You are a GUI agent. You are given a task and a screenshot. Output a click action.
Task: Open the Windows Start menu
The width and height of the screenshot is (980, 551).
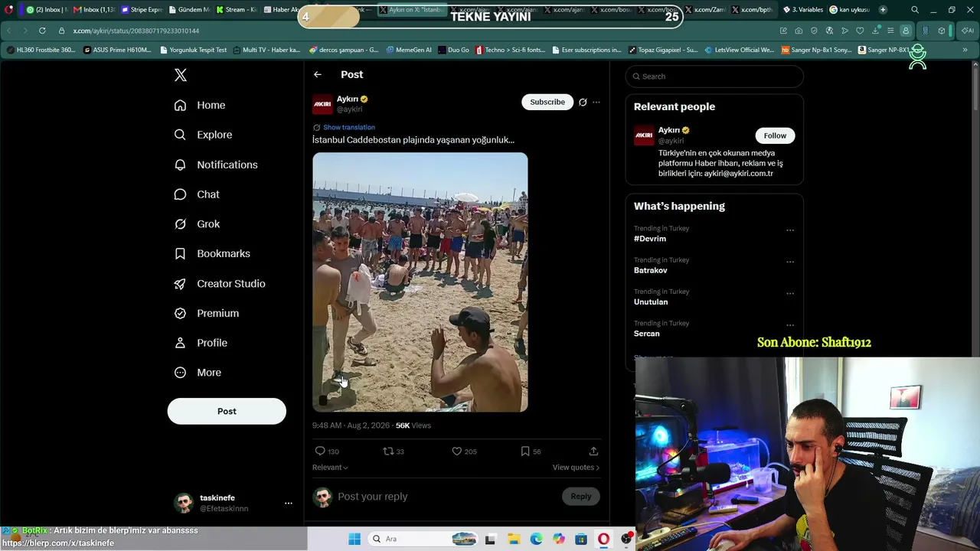(x=354, y=539)
